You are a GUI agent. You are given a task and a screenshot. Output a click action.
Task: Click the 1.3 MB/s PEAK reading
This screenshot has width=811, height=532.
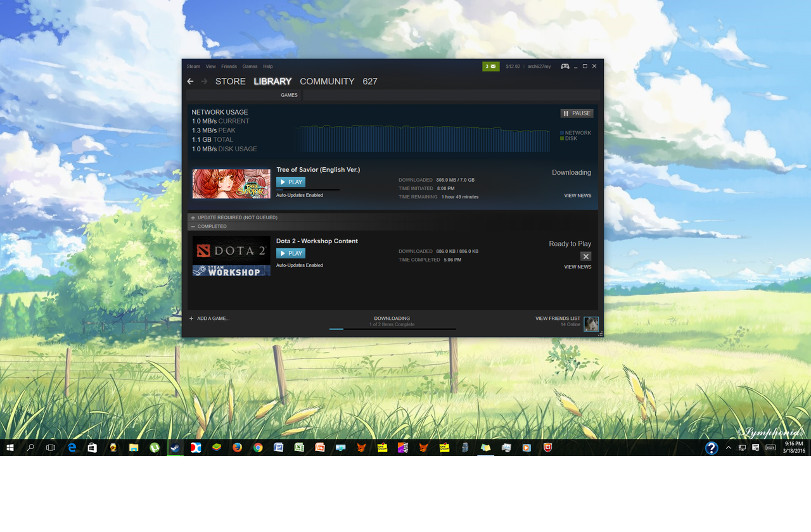(214, 130)
